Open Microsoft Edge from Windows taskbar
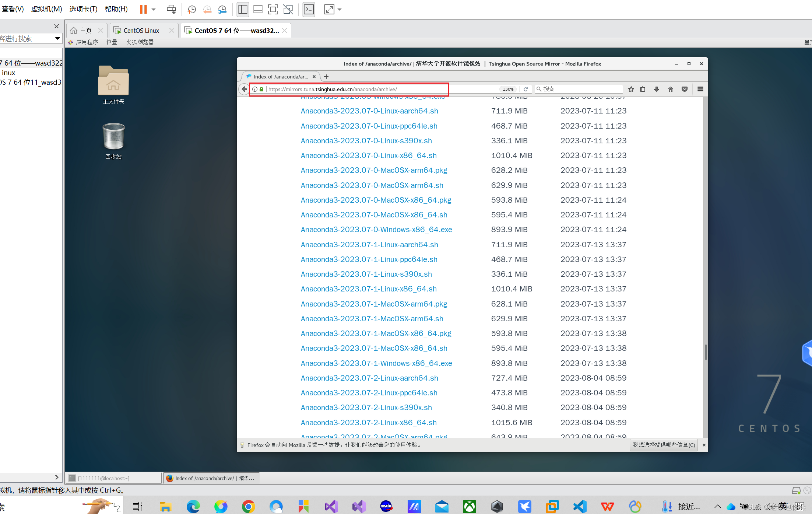The image size is (812, 514). pyautogui.click(x=193, y=507)
